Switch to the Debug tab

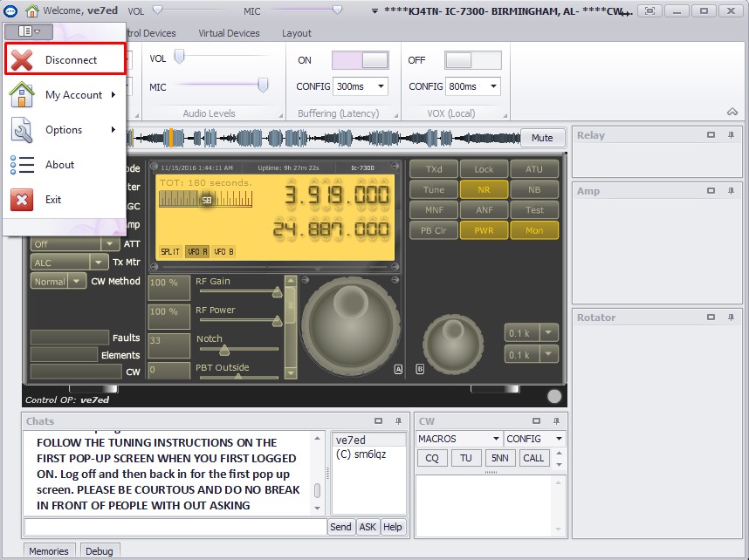tap(100, 551)
